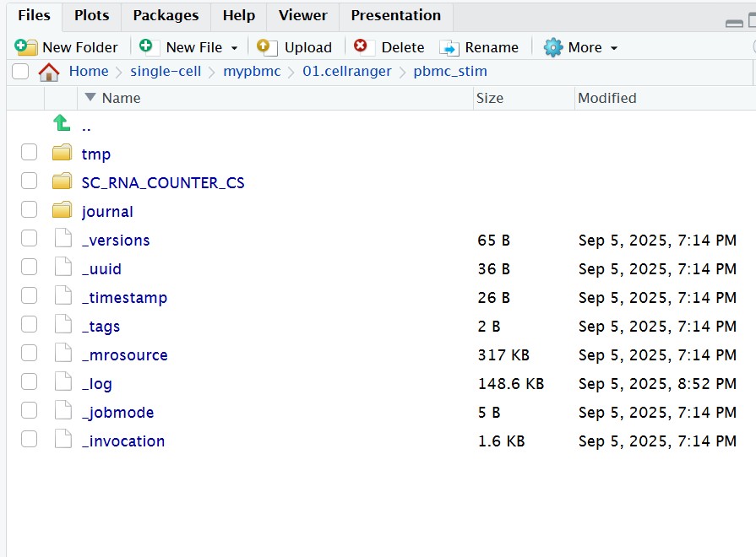This screenshot has width=756, height=557.
Task: Click 'Sep 5, 2025, 8:52 PM' date
Action: [657, 384]
